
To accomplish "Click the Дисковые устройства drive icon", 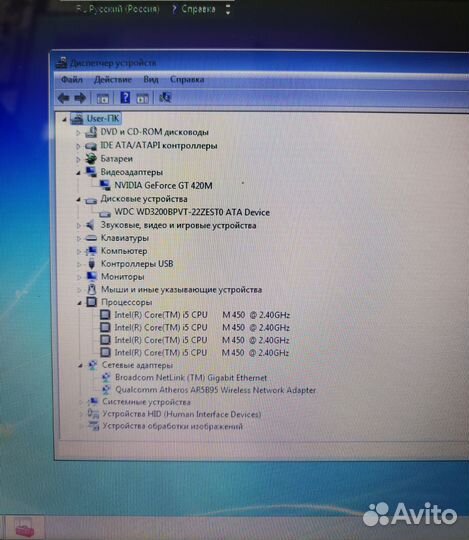I will point(91,200).
